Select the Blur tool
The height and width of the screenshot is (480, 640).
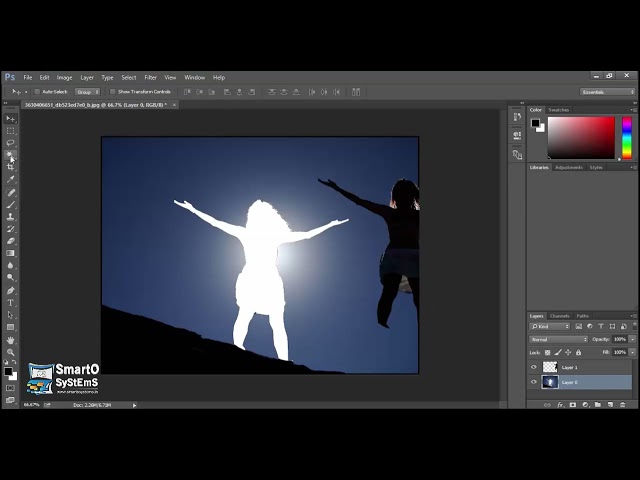coord(11,265)
